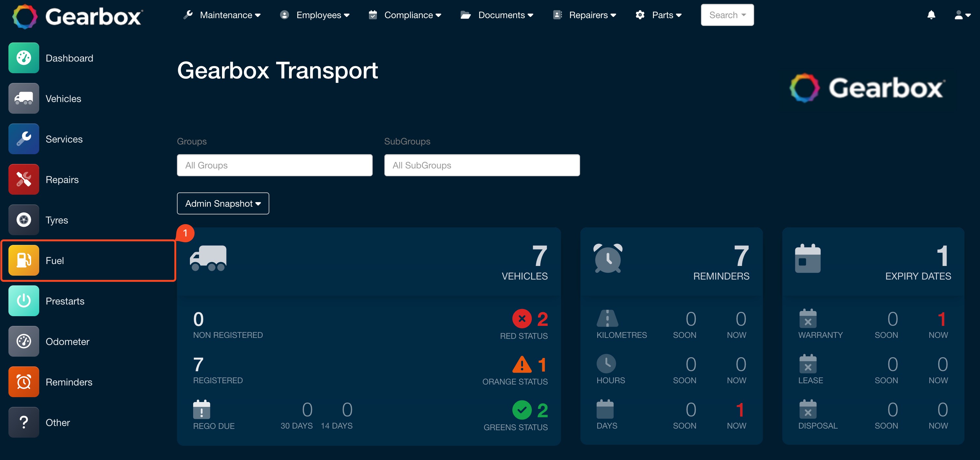Open notifications via the bell icon

pos(931,15)
